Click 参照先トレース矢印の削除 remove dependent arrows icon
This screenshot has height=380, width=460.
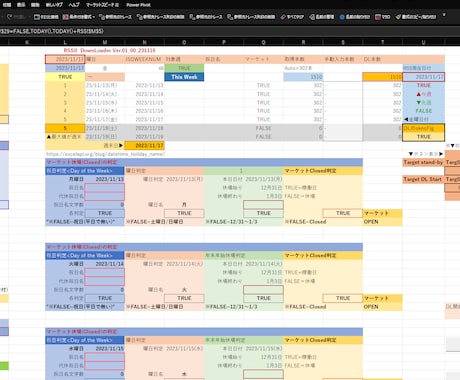[230, 17]
